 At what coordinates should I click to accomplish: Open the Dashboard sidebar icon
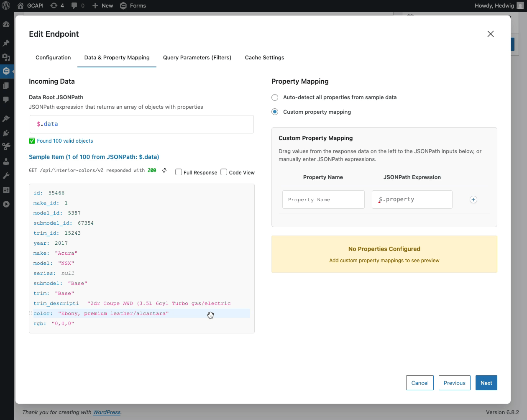click(6, 24)
